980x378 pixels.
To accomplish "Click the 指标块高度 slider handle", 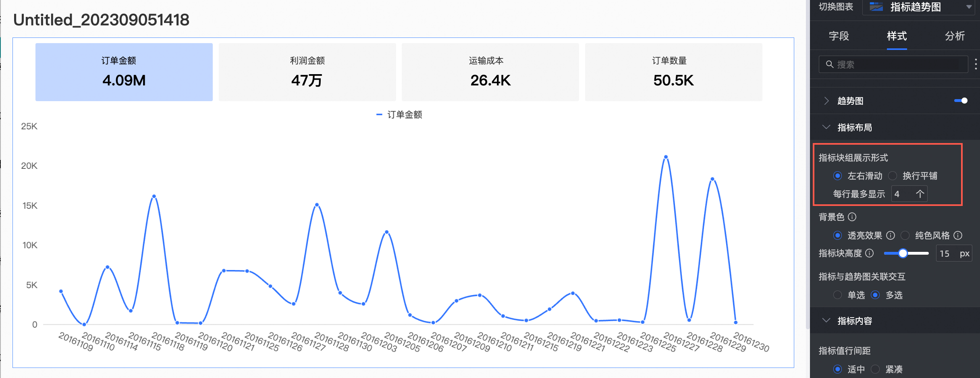I will tap(903, 253).
